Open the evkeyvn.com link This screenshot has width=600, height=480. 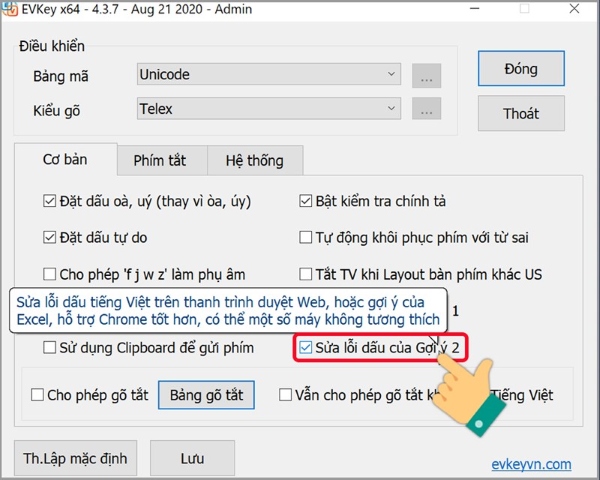point(531,464)
